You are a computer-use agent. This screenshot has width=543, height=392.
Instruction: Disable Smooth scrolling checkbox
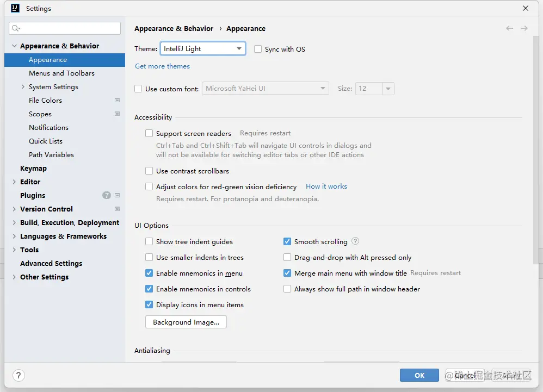pos(287,241)
